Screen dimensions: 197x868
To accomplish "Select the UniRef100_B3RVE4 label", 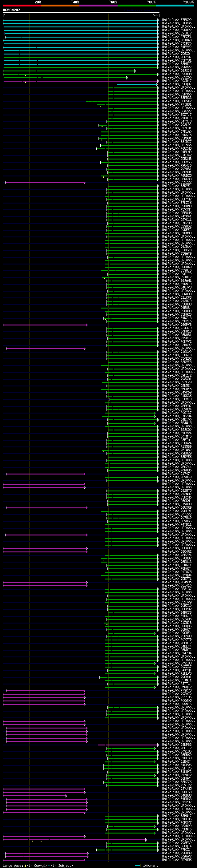I will point(177,186).
